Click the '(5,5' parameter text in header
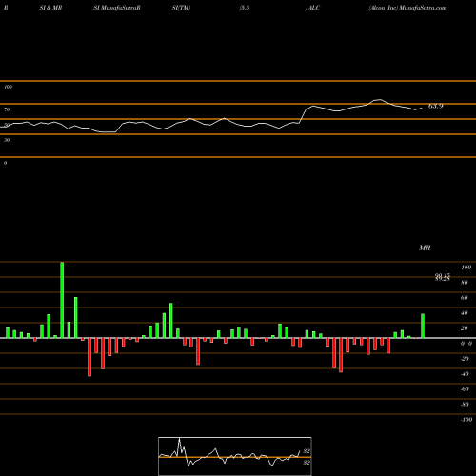This screenshot has width=476, height=476. pos(245,8)
